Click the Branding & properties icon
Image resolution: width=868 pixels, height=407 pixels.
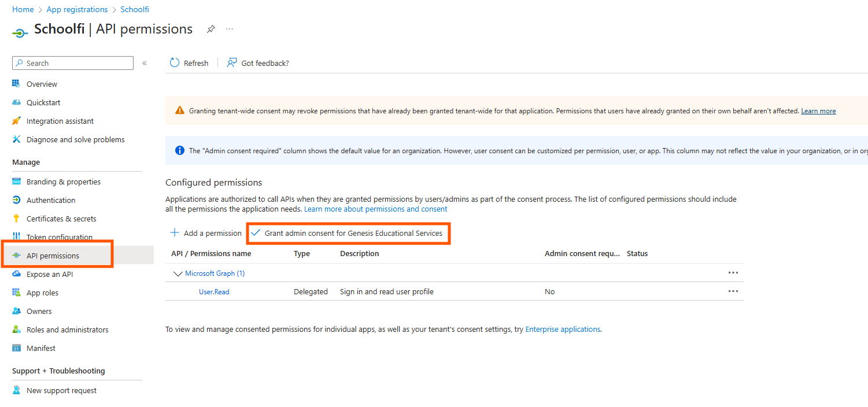(16, 182)
